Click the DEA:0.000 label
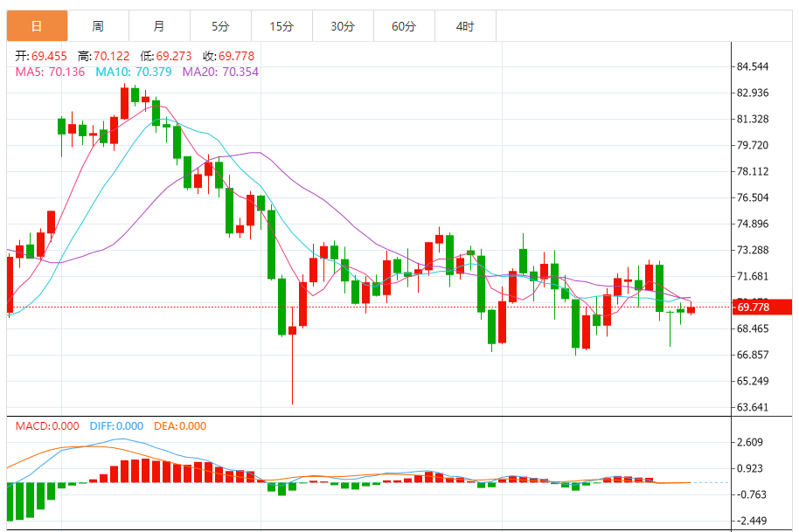The height and width of the screenshot is (532, 799). pyautogui.click(x=180, y=426)
